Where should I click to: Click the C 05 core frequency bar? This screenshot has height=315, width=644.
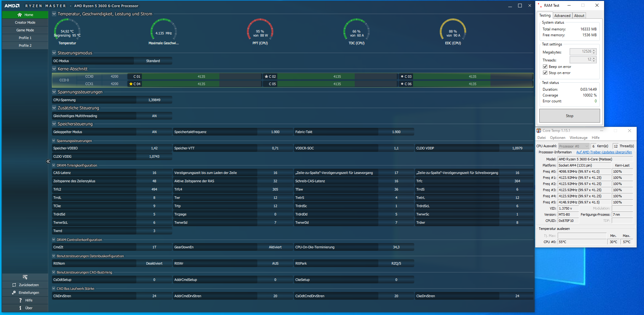click(337, 84)
